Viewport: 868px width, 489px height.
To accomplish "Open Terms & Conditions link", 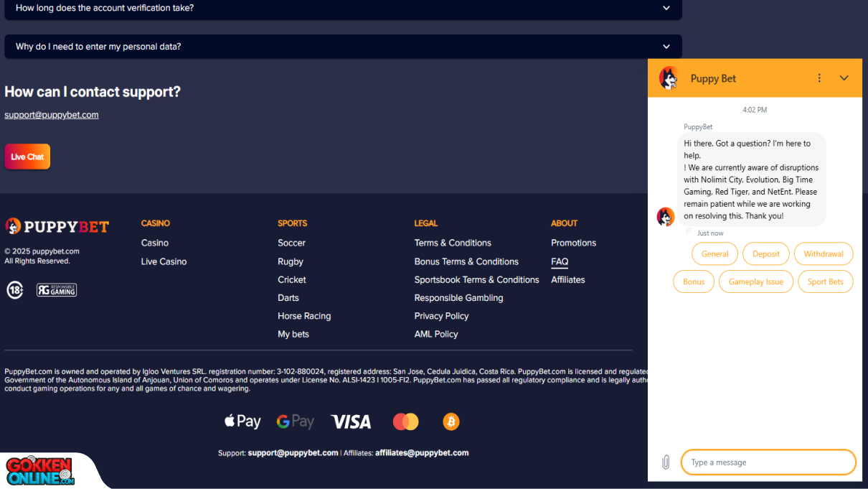I will pos(453,243).
